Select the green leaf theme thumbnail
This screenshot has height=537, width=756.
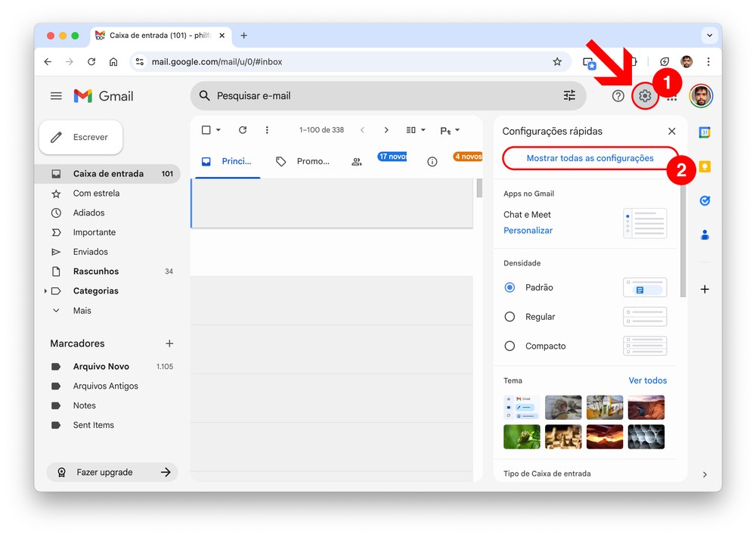[x=522, y=436]
